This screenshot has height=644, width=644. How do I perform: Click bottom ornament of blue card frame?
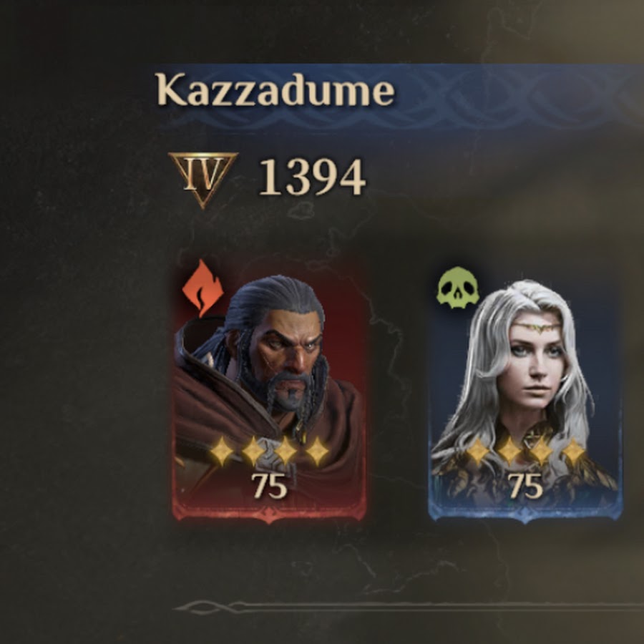coord(525,514)
